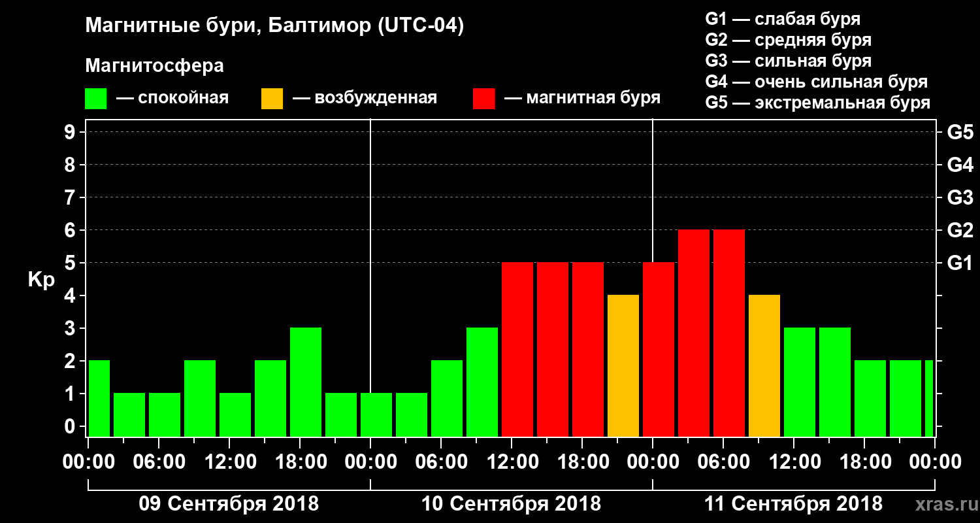Click the 06:00 time label of 10 September
Image resolution: width=980 pixels, height=523 pixels.
(x=441, y=462)
